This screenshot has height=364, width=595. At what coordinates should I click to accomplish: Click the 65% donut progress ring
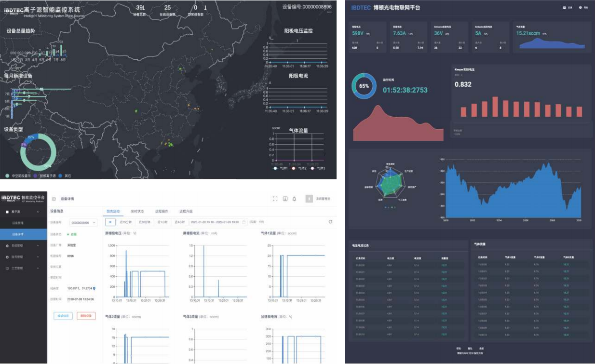[x=364, y=86]
